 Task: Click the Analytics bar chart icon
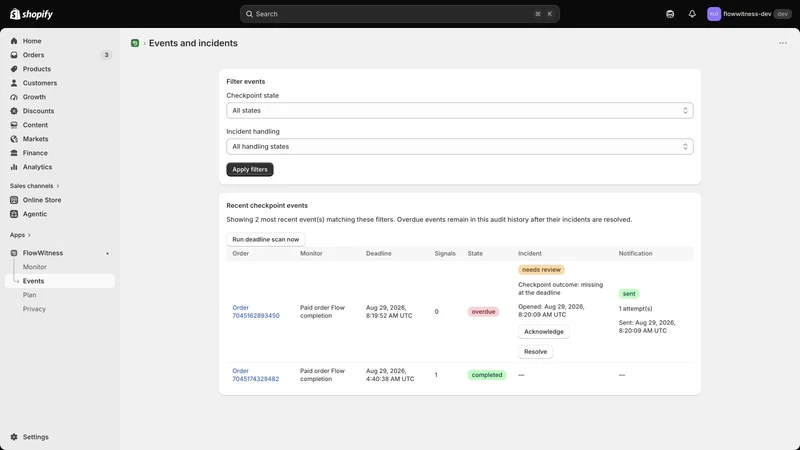14,167
